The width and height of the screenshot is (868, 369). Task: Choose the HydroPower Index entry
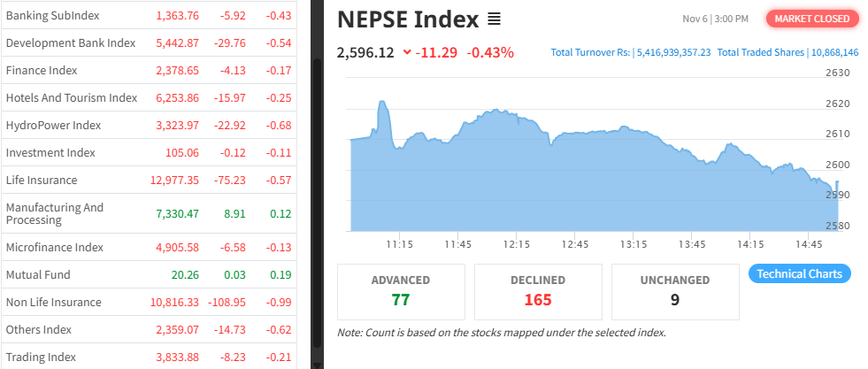(x=53, y=125)
